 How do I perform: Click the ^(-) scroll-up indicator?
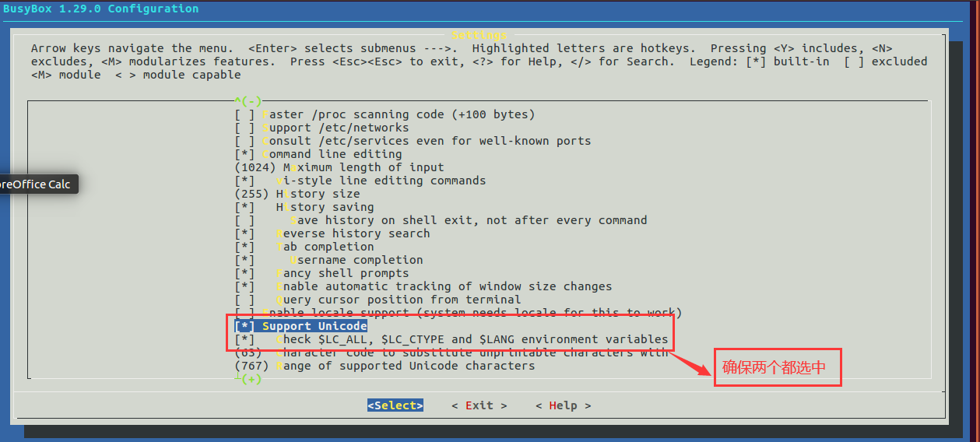[248, 101]
